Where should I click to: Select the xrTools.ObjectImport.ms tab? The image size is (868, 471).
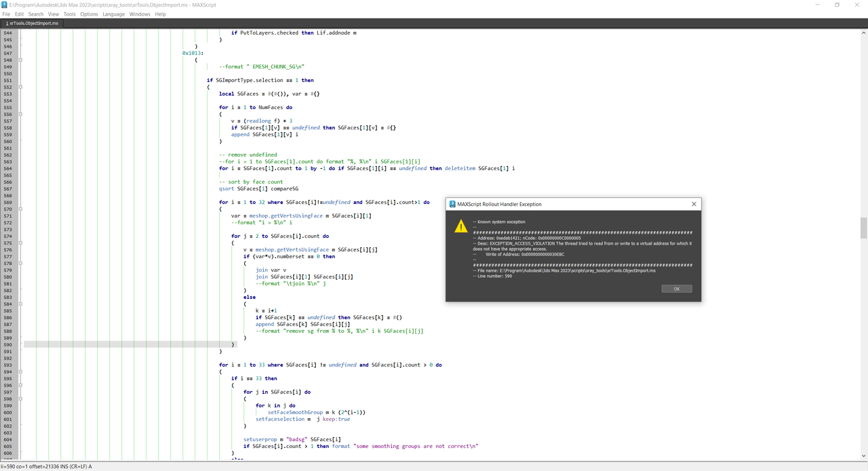point(33,23)
